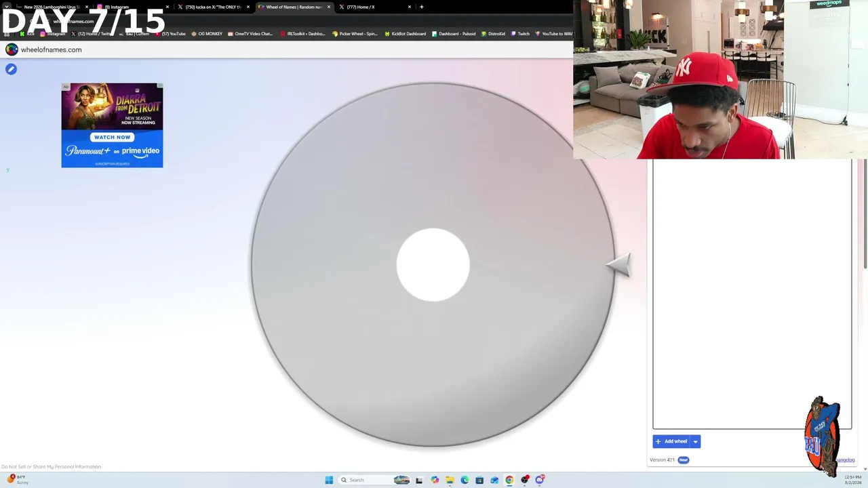The height and width of the screenshot is (488, 868).
Task: Click the wheelofnames.com logo icon
Action: coord(12,49)
